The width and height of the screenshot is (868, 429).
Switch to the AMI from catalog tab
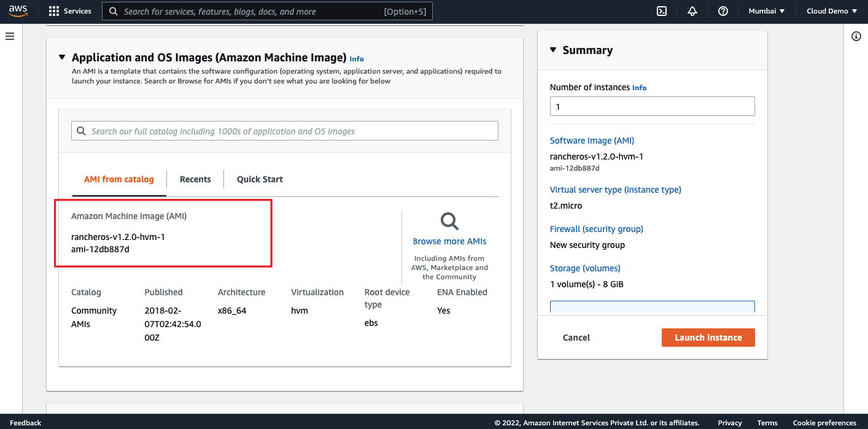tap(119, 179)
